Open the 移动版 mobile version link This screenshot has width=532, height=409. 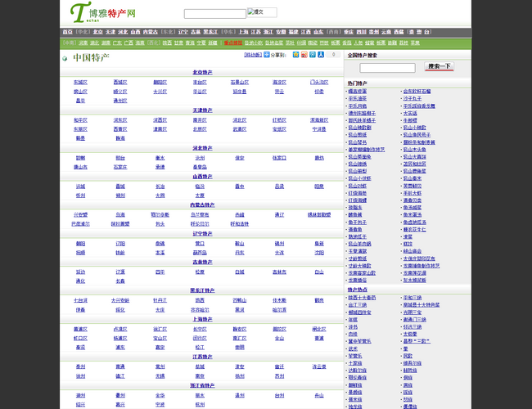254,56
